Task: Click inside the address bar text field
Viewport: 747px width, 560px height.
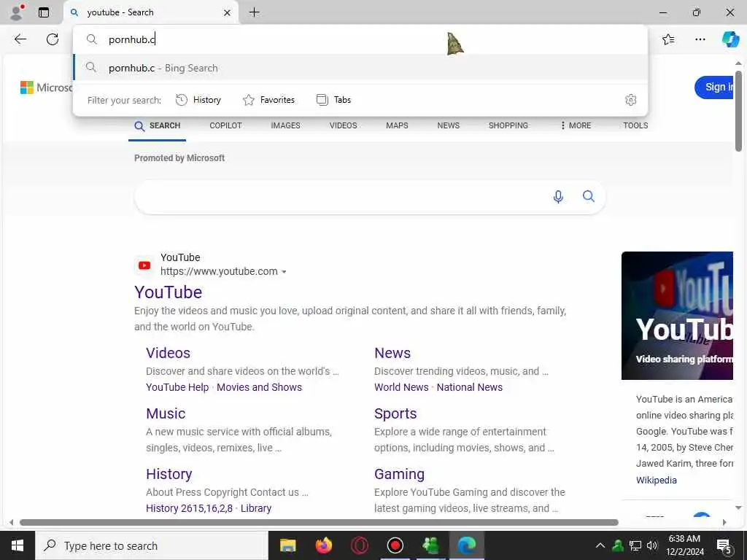Action: [x=360, y=39]
